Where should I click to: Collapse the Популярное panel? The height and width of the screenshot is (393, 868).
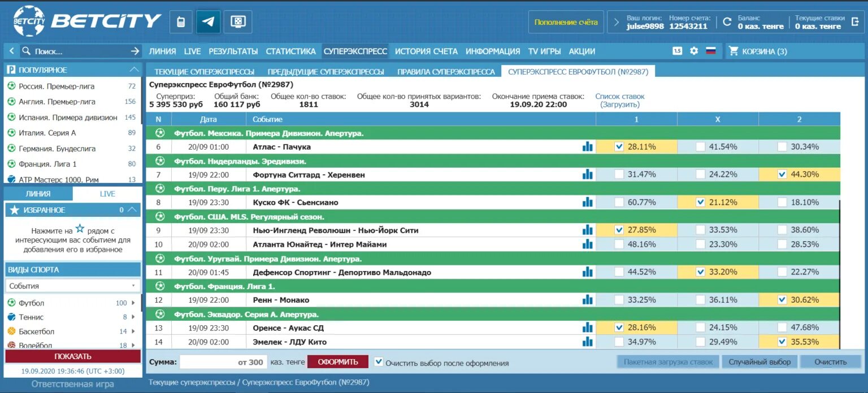pyautogui.click(x=134, y=70)
